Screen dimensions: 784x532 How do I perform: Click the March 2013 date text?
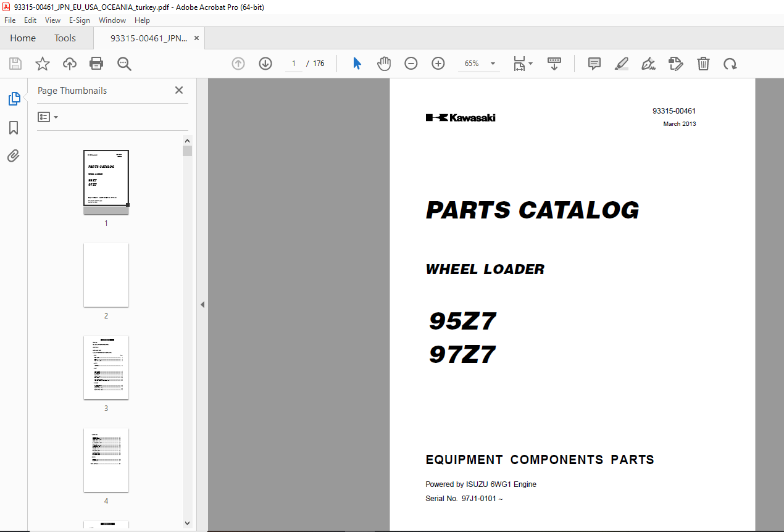(680, 124)
